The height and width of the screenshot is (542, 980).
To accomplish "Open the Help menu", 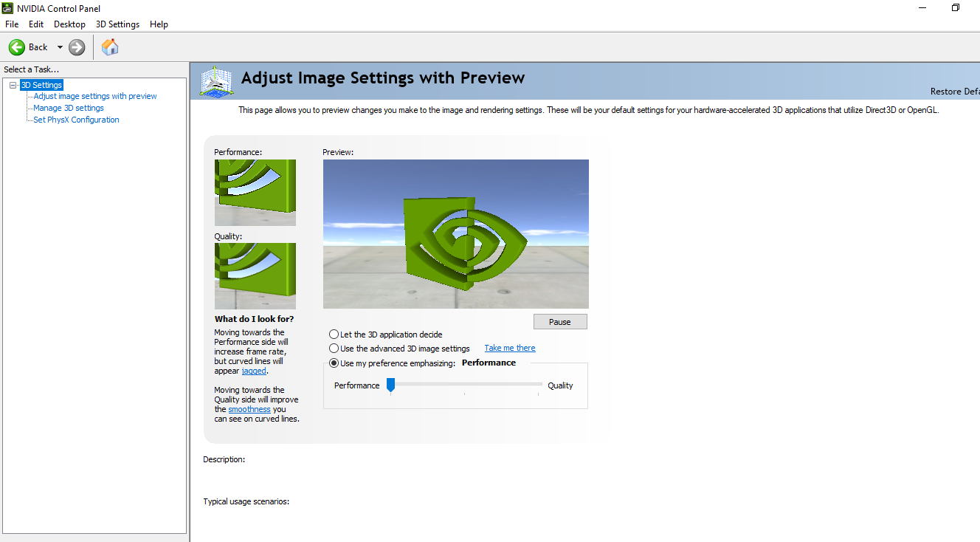I will (x=159, y=24).
